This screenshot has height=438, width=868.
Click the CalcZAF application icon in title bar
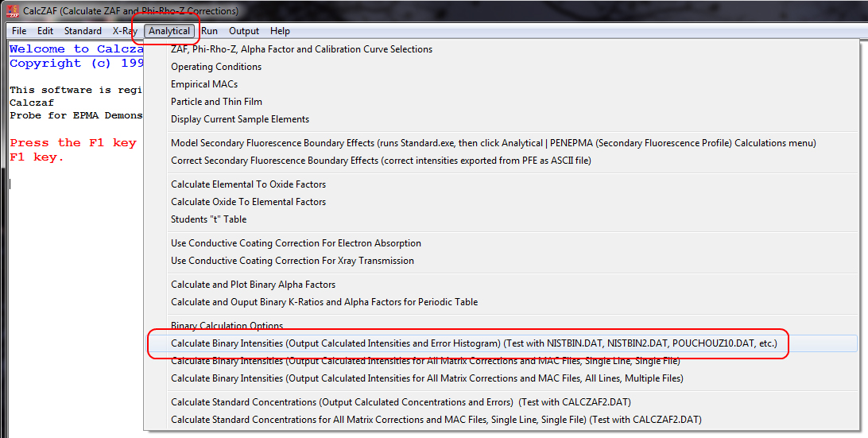(x=12, y=11)
